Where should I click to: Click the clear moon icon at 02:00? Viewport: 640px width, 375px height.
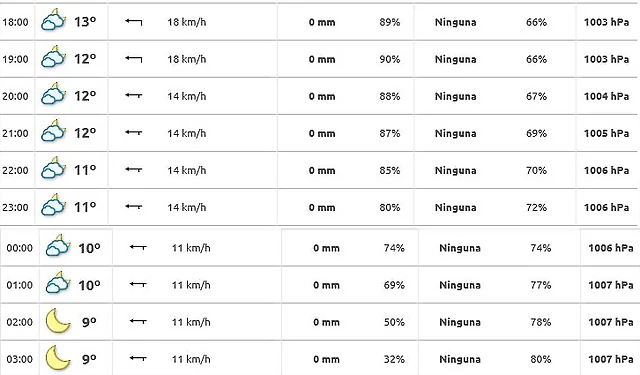(x=58, y=321)
